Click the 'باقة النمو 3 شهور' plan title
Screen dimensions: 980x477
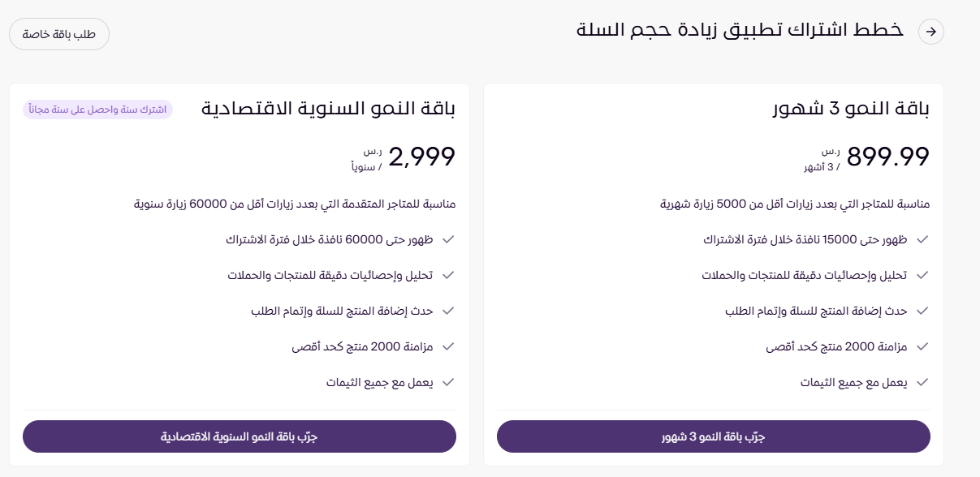tap(850, 110)
